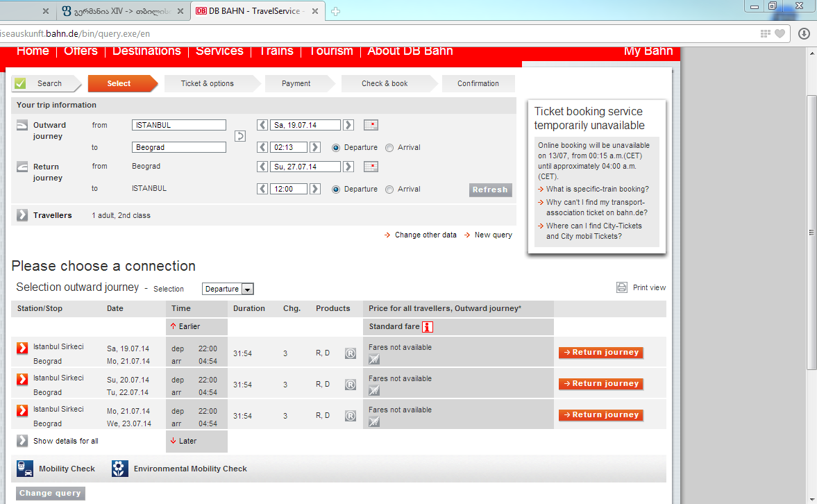The height and width of the screenshot is (504, 817).
Task: Open browser downloads icon
Action: coord(804,34)
